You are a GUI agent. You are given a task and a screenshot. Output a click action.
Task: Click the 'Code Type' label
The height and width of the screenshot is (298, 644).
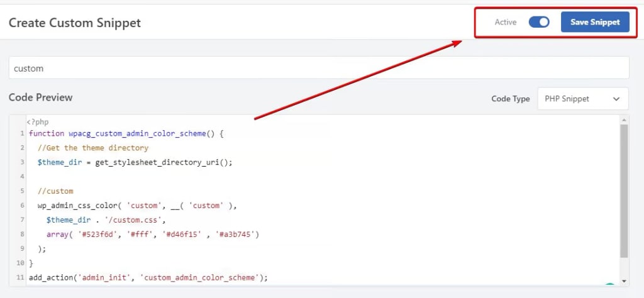click(511, 99)
